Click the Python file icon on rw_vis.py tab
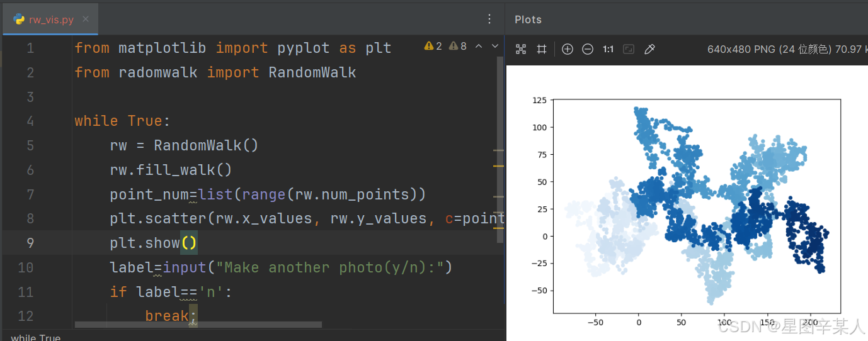Viewport: 868px width, 341px height. pos(19,20)
